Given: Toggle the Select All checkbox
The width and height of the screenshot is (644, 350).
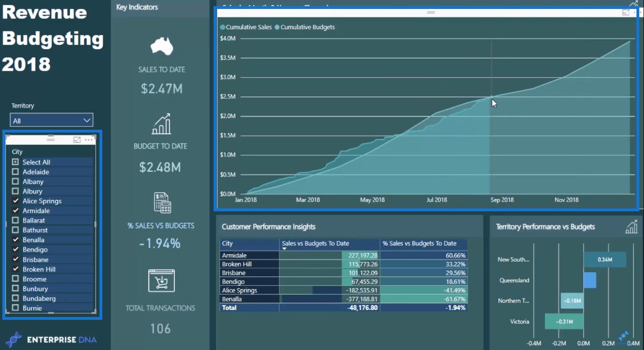Looking at the screenshot, I should point(16,162).
